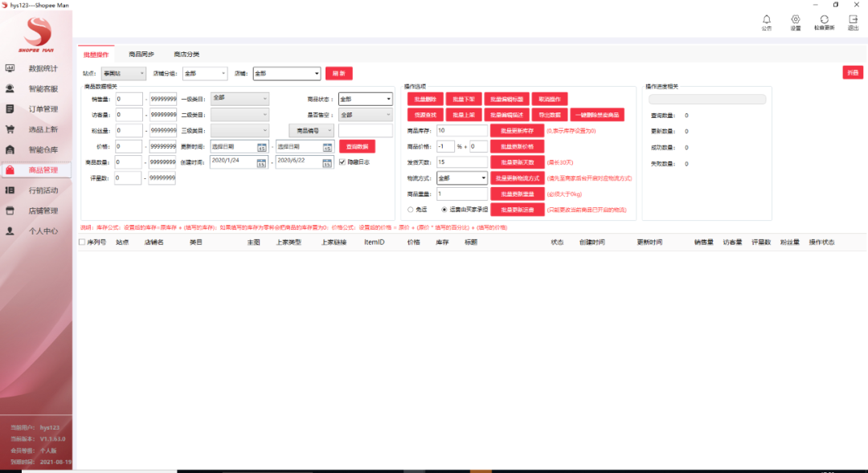868x473 pixels.
Task: Click the 商品重量 input field
Action: click(x=461, y=194)
